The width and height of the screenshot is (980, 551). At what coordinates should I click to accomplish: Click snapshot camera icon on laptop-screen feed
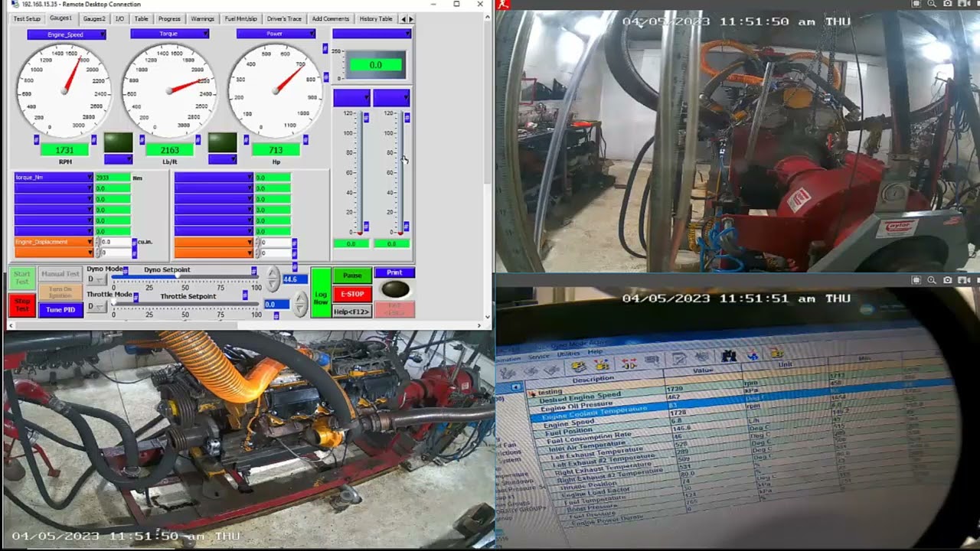click(947, 280)
